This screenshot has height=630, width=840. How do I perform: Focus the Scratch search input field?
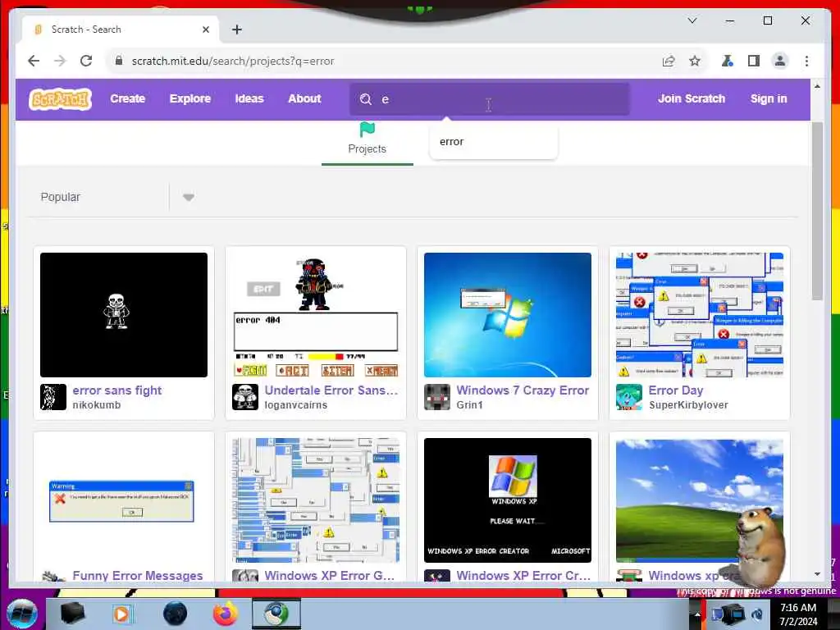tap(489, 99)
